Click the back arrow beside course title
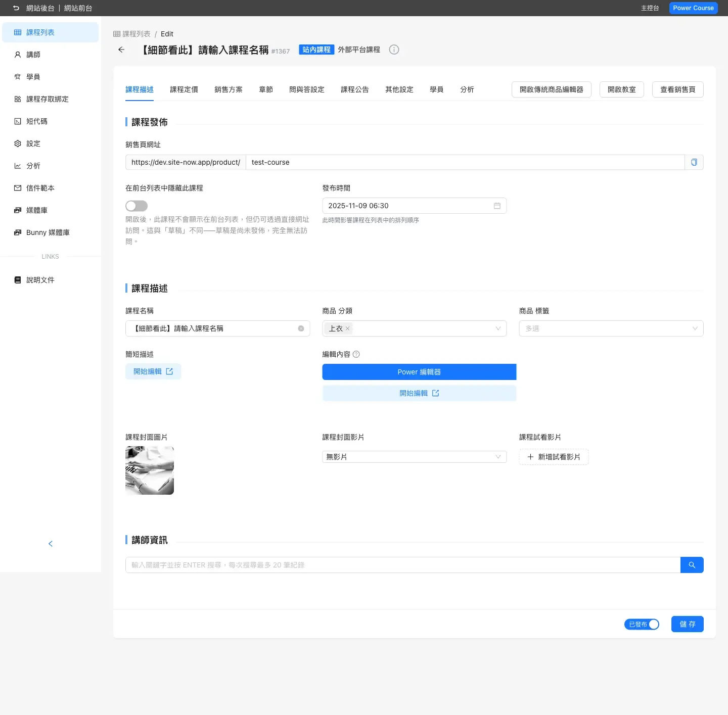This screenshot has height=715, width=728. tap(121, 50)
